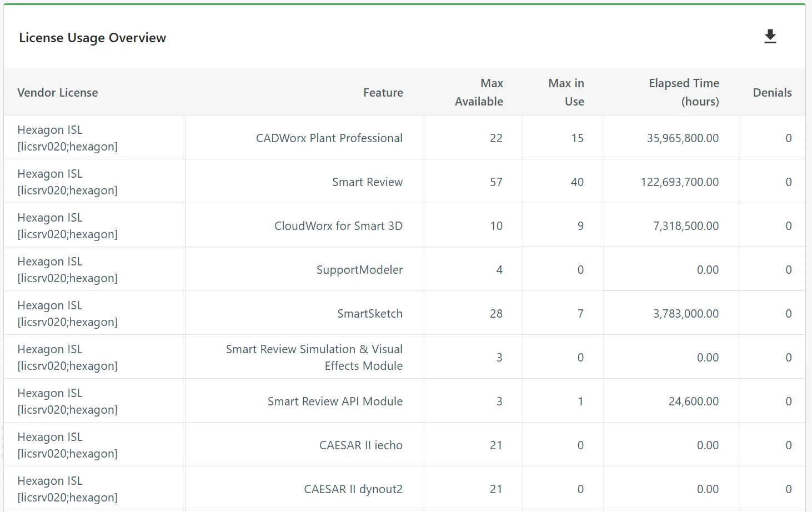Click Max Available value 28 for SmartSketch

click(x=496, y=314)
